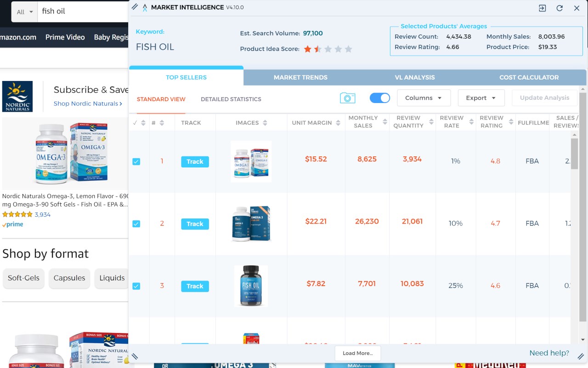
Task: Click the star rating of Nordic Naturals product
Action: [17, 214]
